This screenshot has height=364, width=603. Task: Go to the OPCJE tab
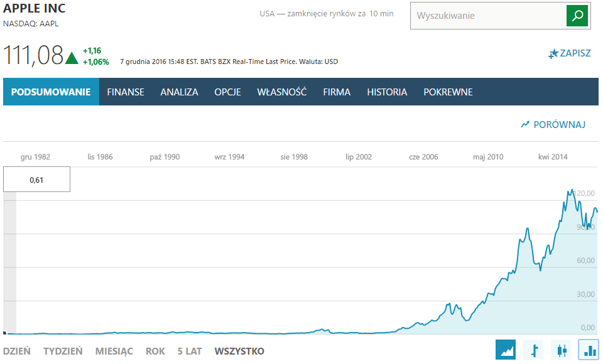pyautogui.click(x=227, y=92)
